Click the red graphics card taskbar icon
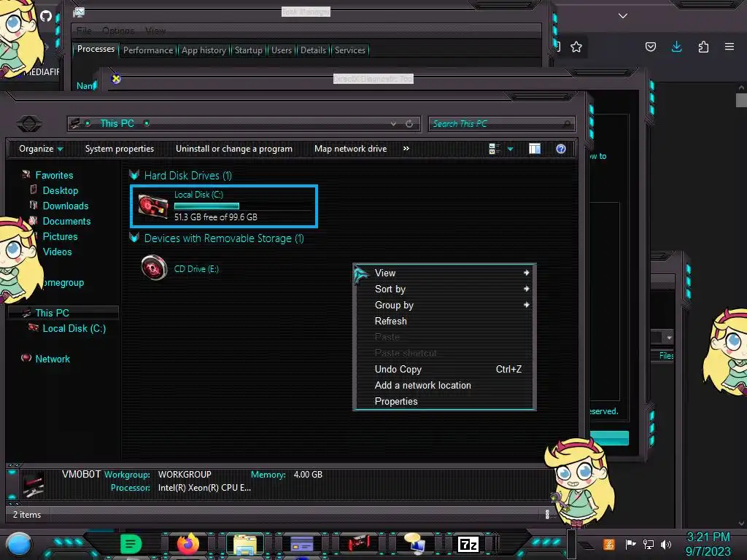The width and height of the screenshot is (747, 560). click(359, 544)
